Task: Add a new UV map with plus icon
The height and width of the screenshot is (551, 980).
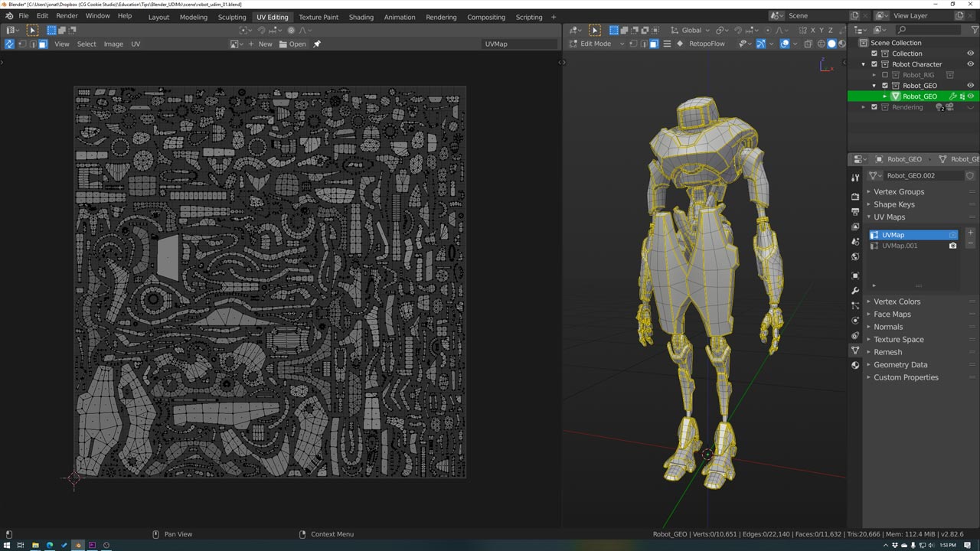Action: click(x=970, y=233)
